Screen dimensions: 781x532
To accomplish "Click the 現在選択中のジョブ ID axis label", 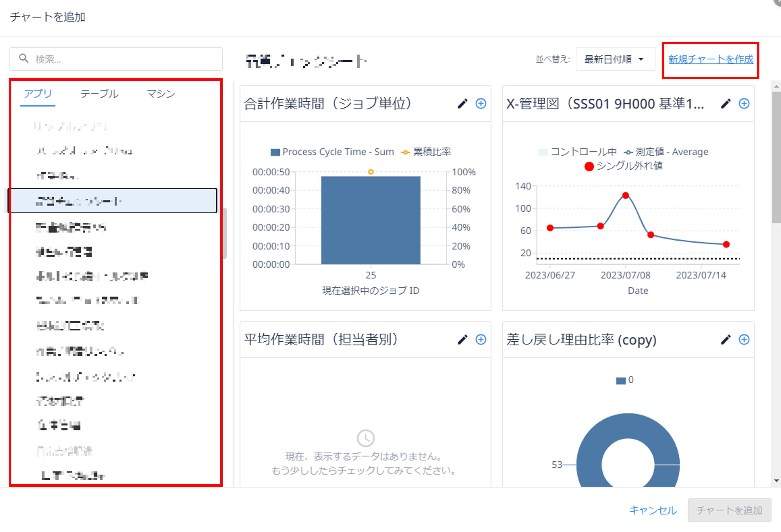I will [x=371, y=290].
